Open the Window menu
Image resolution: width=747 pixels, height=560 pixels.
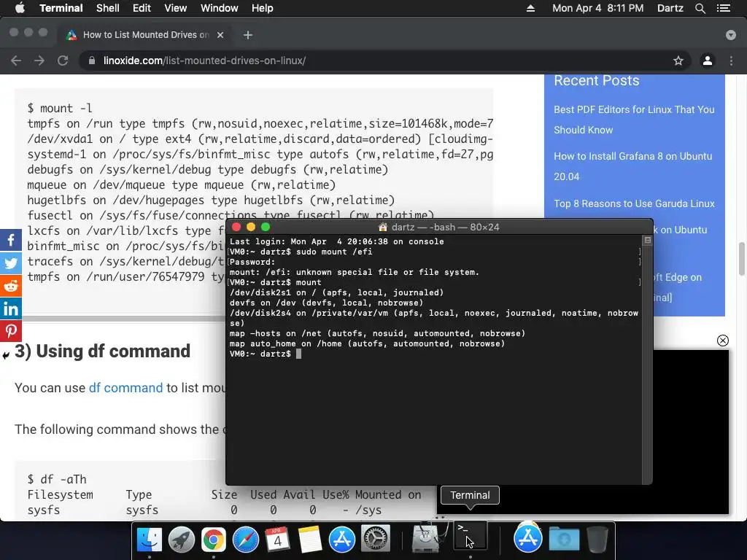tap(219, 8)
